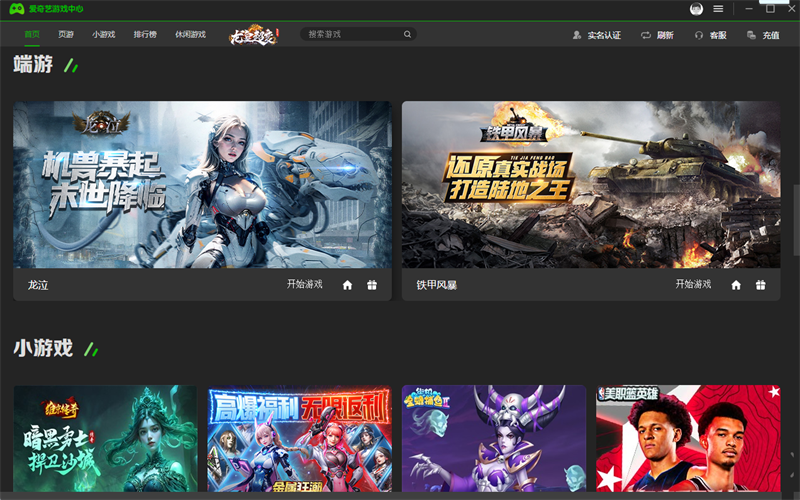This screenshot has height=500, width=800.
Task: Open the 暗黑勇士 捍卫沙城 game card
Action: click(105, 438)
